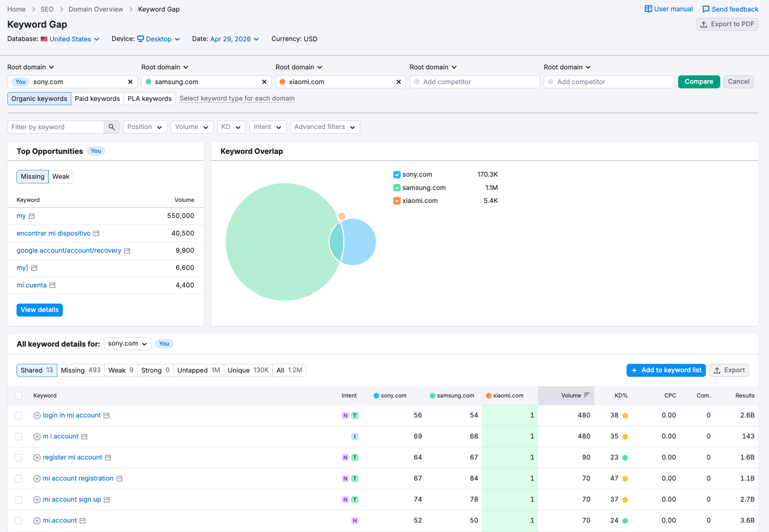Click the Export button above the table
The width and height of the screenshot is (769, 532).
729,370
